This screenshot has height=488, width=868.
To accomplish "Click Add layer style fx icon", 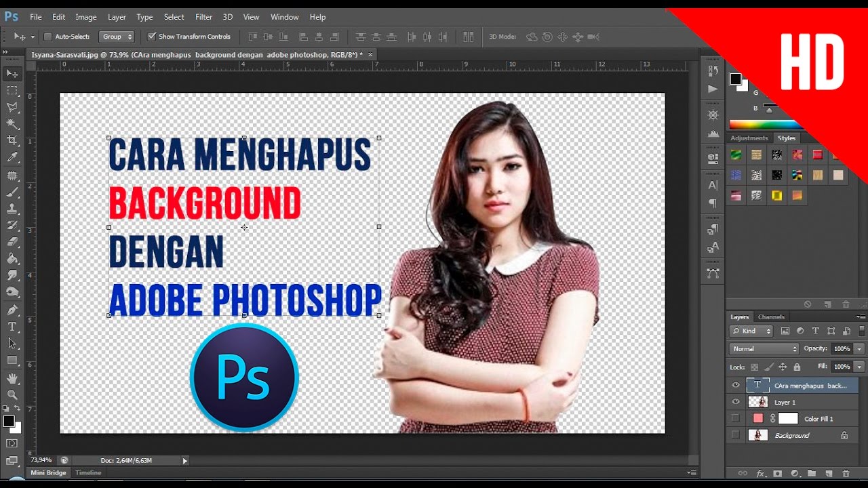I will [x=761, y=474].
